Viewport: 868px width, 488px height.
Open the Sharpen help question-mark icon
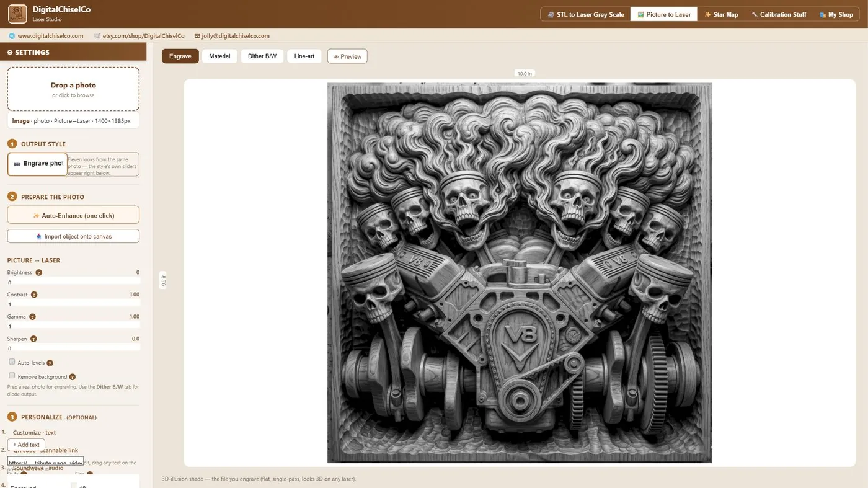click(33, 339)
